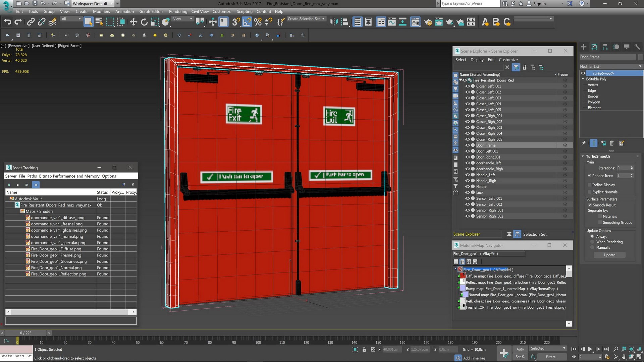This screenshot has width=644, height=362.
Task: Activate the Select and Move tool
Action: click(x=133, y=22)
